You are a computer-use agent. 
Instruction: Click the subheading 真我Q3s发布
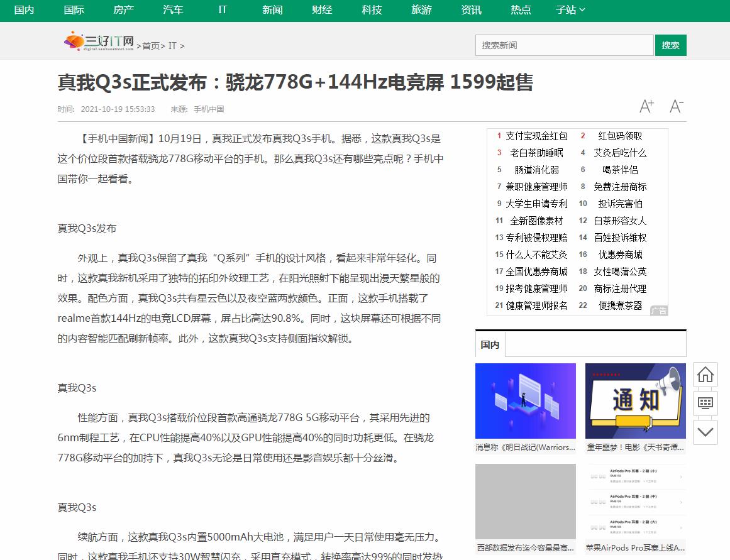(x=87, y=229)
